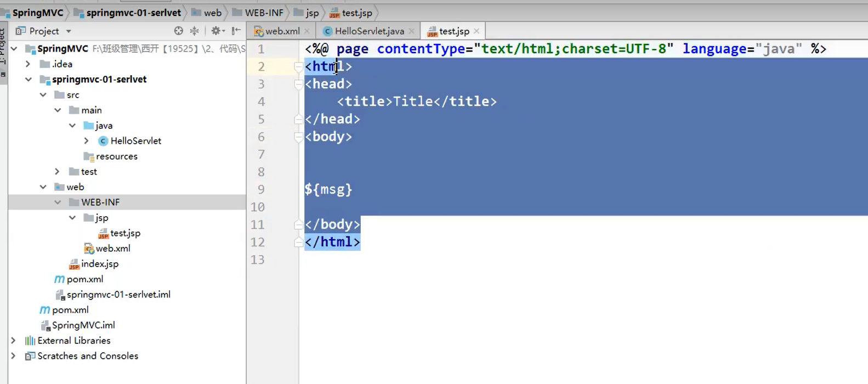
Task: Expand External Libraries node
Action: [14, 341]
